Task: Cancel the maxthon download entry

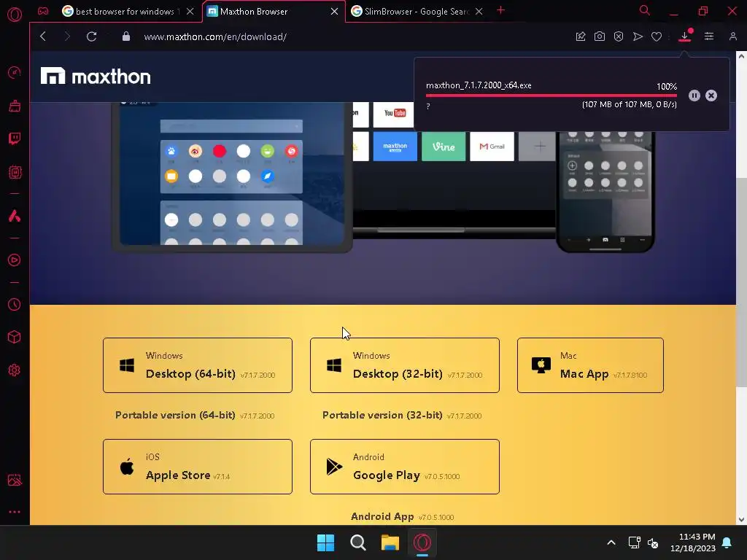Action: point(711,96)
